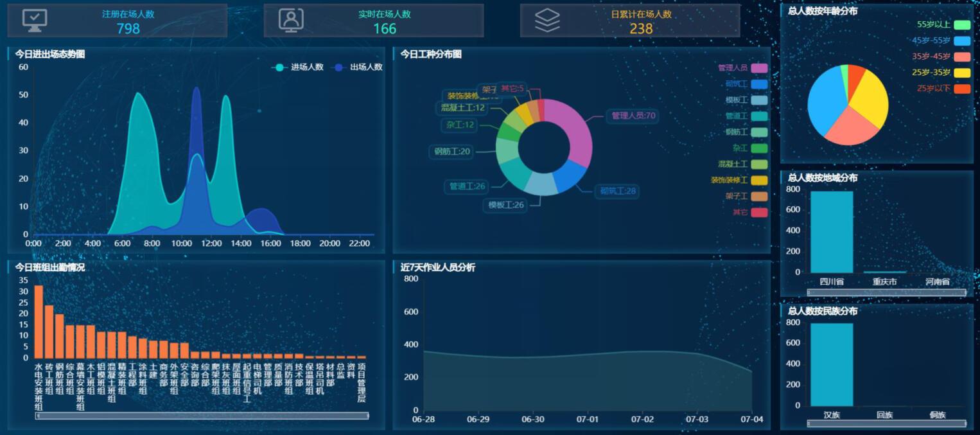Click the 日累计在场人数 card label
Screen dimensions: 980x435
click(641, 13)
